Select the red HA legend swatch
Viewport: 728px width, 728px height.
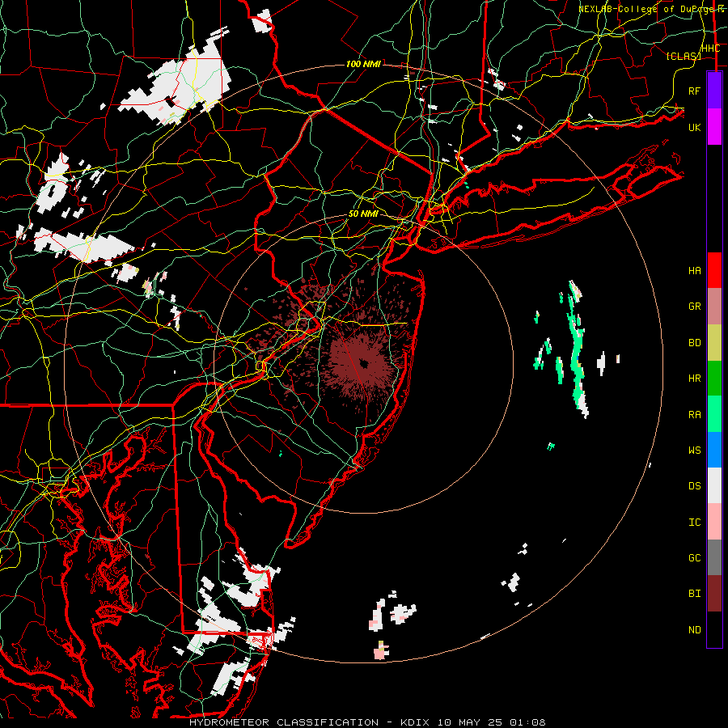click(x=714, y=270)
